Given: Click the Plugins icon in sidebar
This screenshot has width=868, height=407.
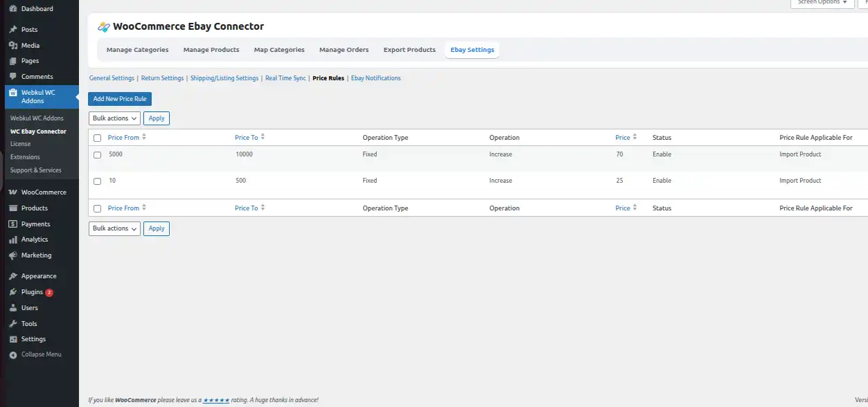Looking at the screenshot, I should pyautogui.click(x=13, y=292).
